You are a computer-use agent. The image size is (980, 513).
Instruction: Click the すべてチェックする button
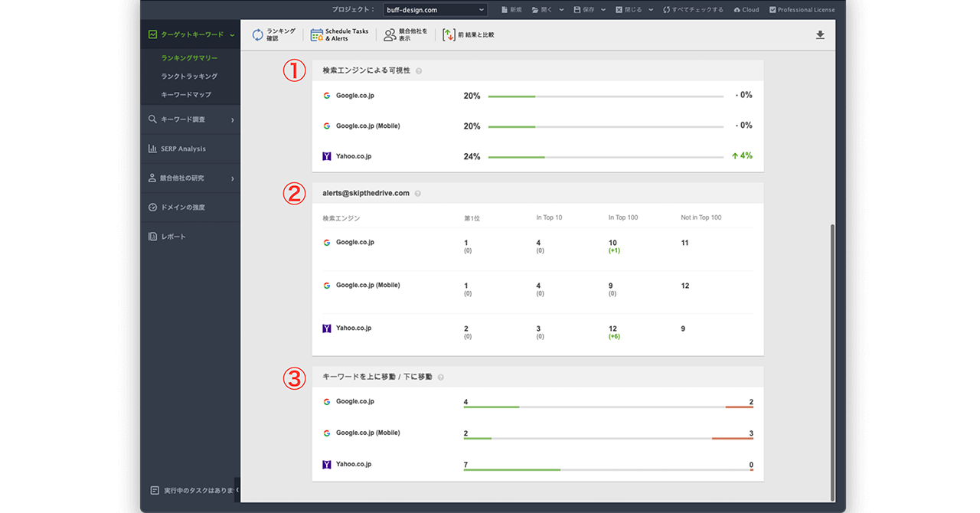click(x=692, y=10)
